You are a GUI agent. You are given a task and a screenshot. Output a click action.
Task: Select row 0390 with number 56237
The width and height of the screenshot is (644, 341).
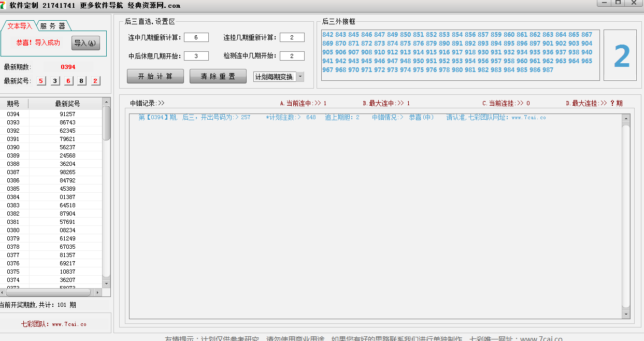[51, 147]
